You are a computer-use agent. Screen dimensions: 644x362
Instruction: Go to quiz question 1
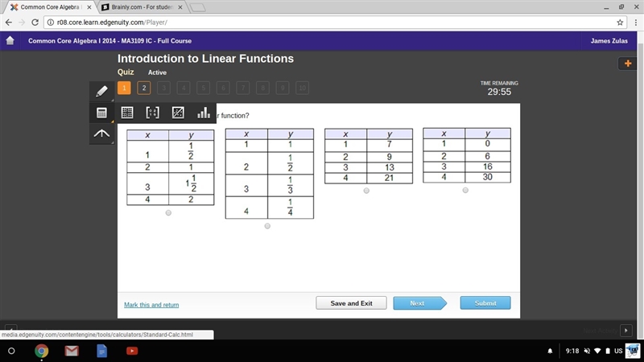[124, 88]
